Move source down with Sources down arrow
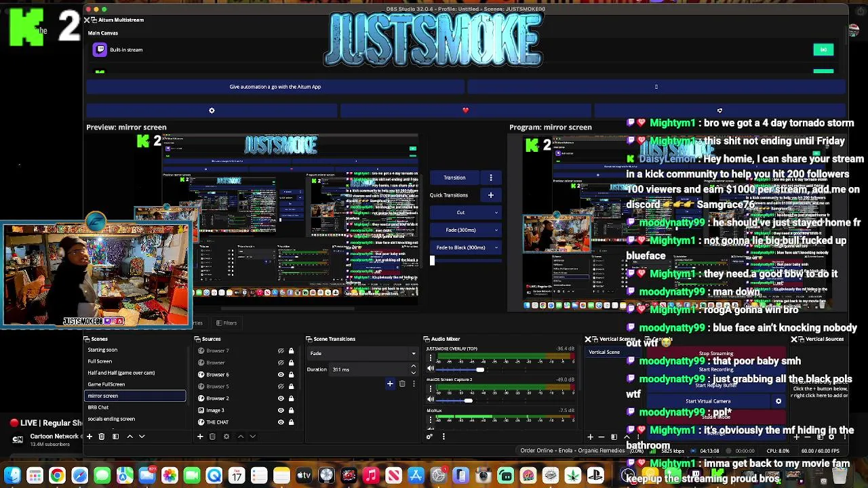 click(x=252, y=436)
